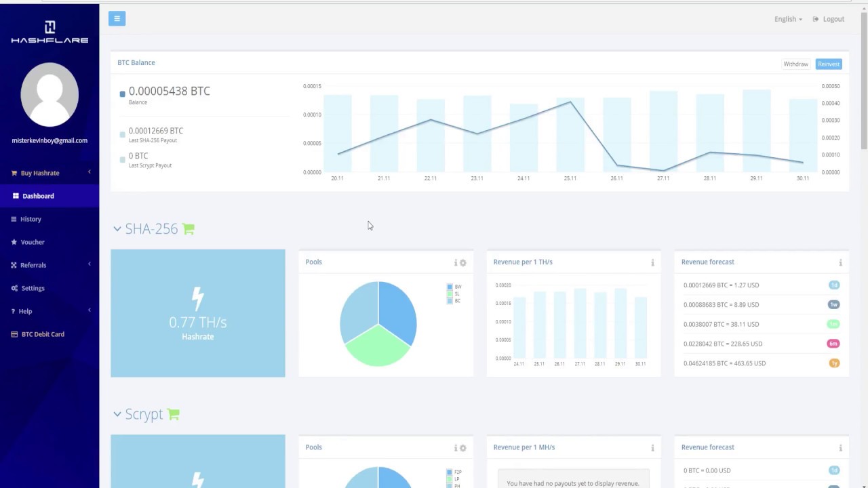
Task: Toggle the Last Scrypt Payout legend
Action: pyautogui.click(x=123, y=160)
